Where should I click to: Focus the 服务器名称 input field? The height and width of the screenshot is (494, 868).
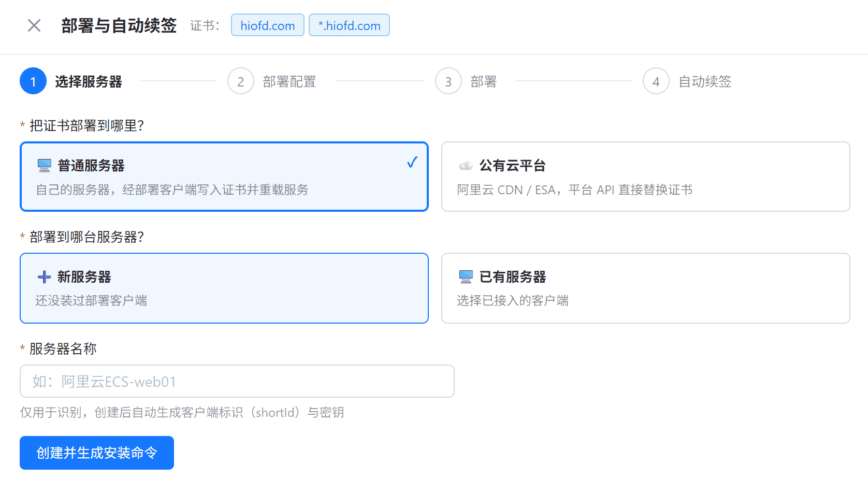click(237, 382)
